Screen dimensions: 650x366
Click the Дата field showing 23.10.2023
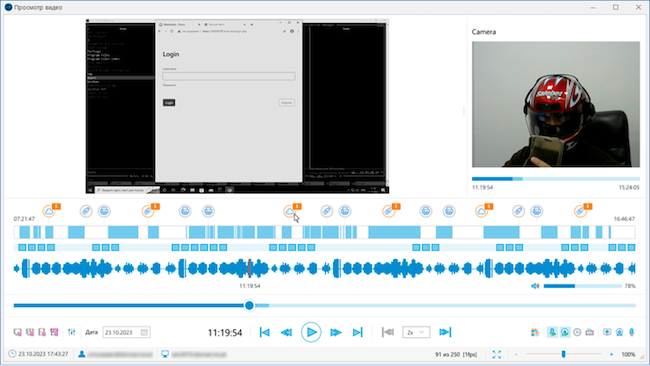126,332
